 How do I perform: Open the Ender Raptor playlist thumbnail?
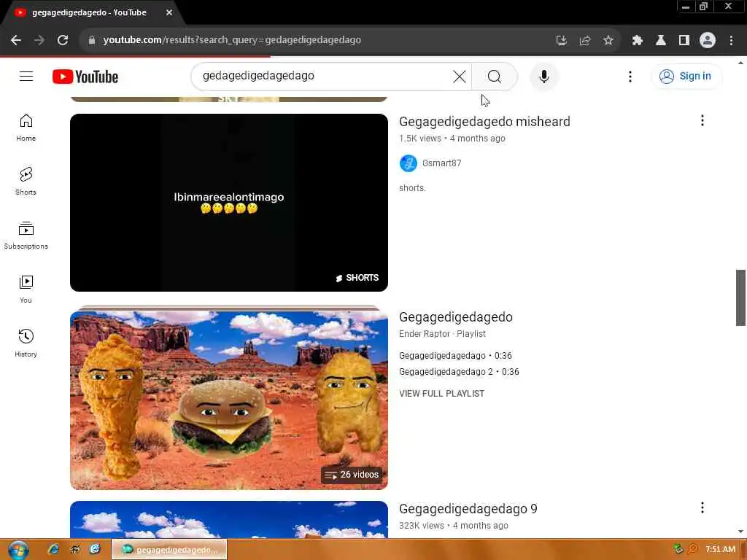pos(228,400)
